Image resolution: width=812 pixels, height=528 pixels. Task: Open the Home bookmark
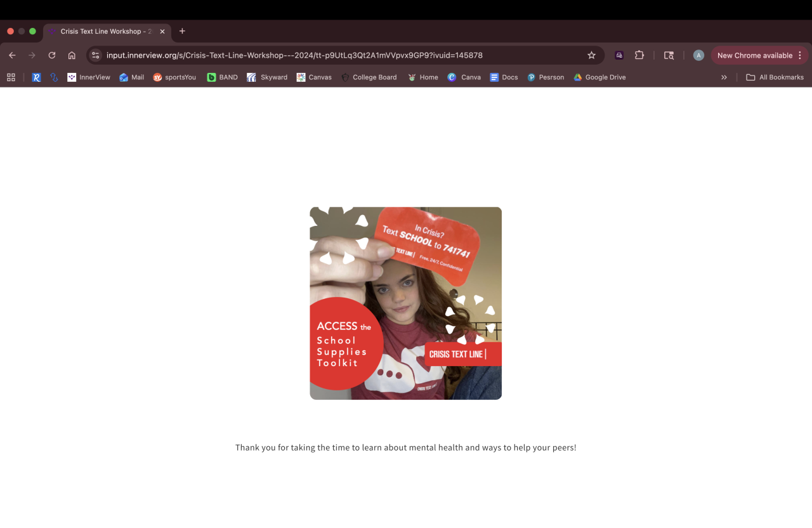(422, 77)
